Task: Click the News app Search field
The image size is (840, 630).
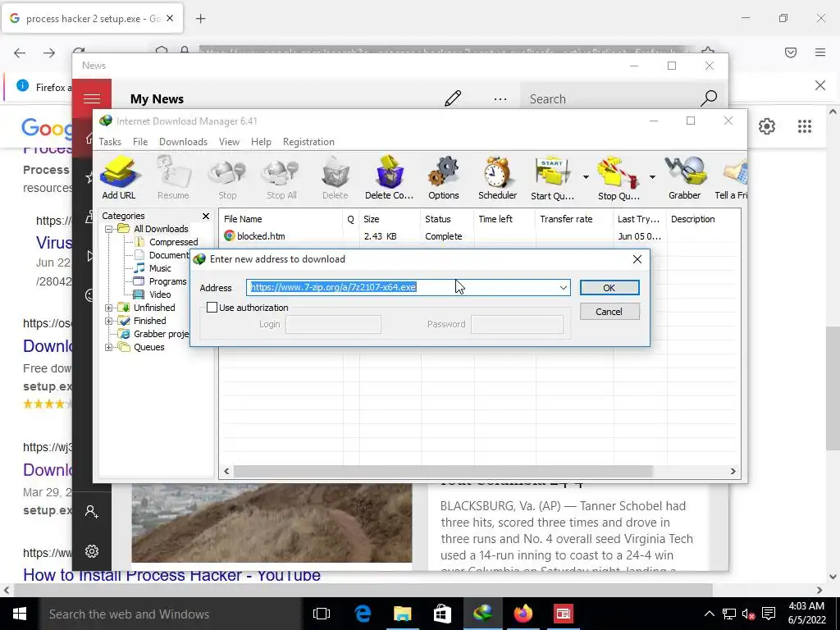Action: [610, 99]
